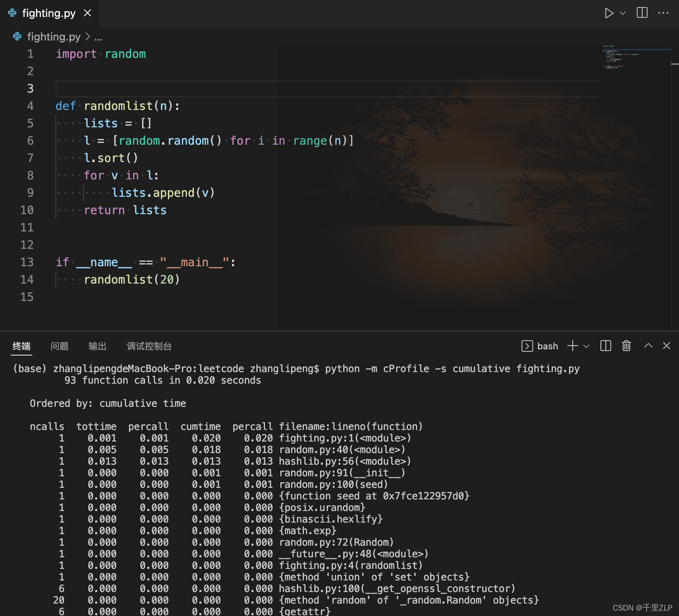Click the breadcrumb chevron after fighting.py
Screen dimensions: 679x616
87,37
